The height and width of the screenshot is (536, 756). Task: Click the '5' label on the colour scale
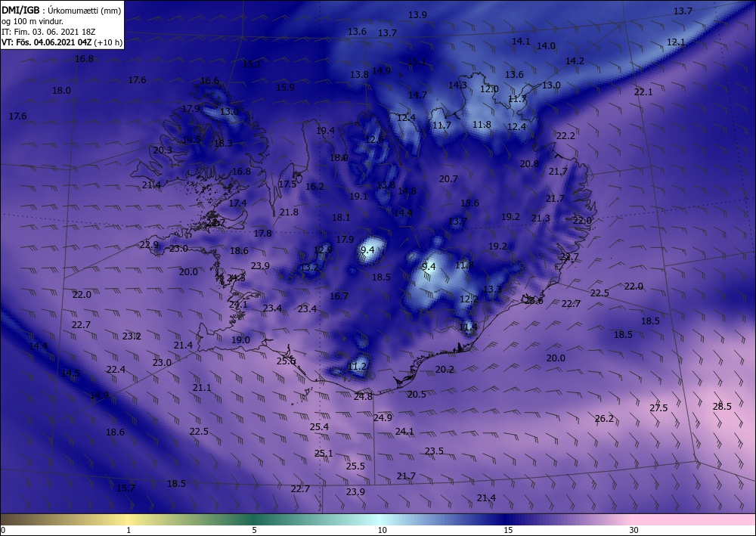click(254, 531)
